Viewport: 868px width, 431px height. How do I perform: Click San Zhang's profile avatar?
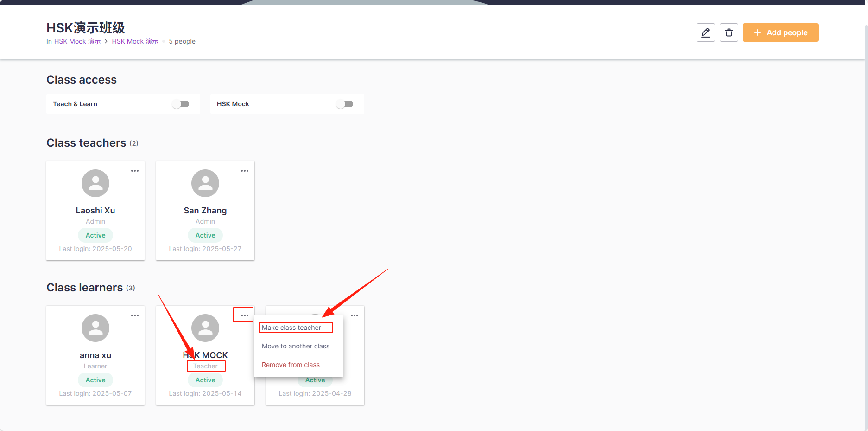pos(205,183)
